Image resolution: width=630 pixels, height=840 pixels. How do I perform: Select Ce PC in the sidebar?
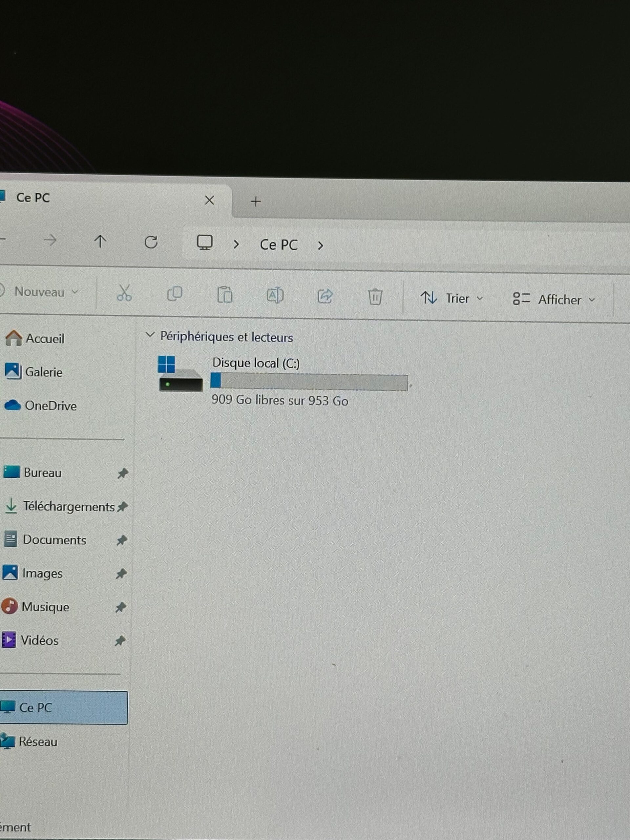(63, 707)
